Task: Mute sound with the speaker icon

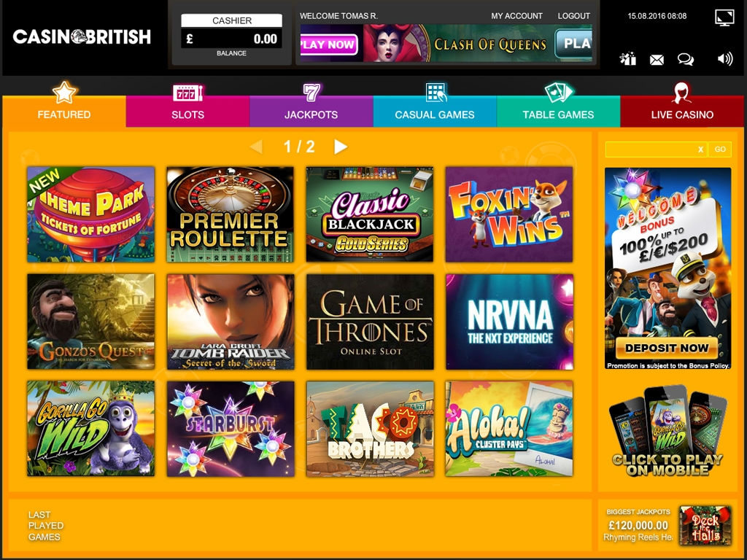Action: pos(724,59)
